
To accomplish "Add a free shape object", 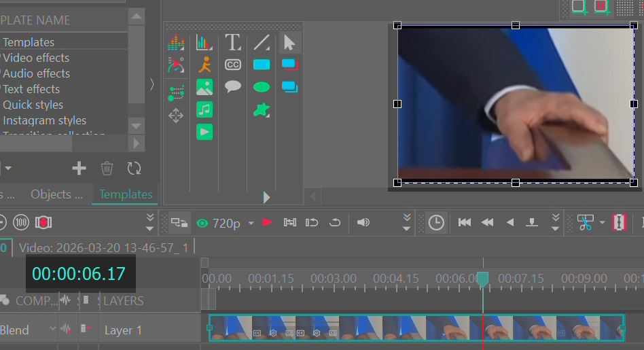I will 262,110.
